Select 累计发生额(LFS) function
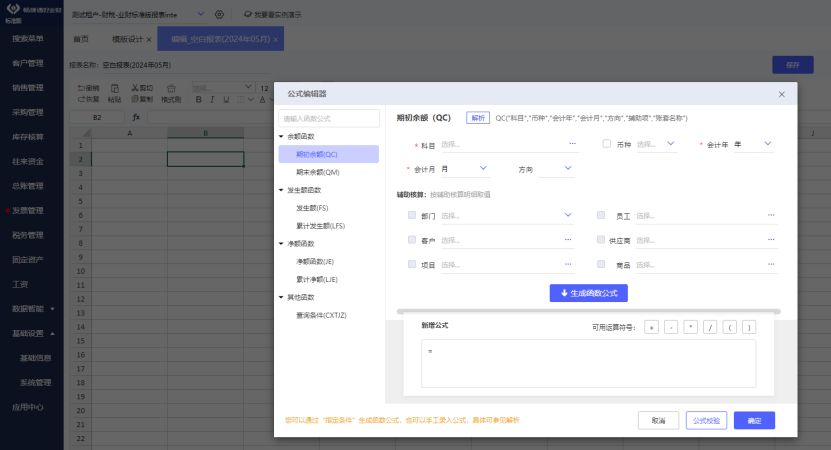 320,225
